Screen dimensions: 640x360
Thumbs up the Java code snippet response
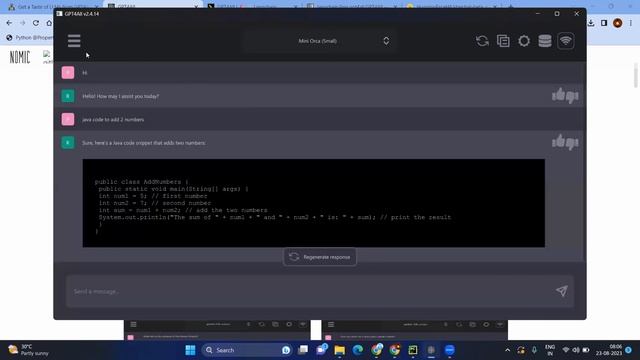[558, 142]
